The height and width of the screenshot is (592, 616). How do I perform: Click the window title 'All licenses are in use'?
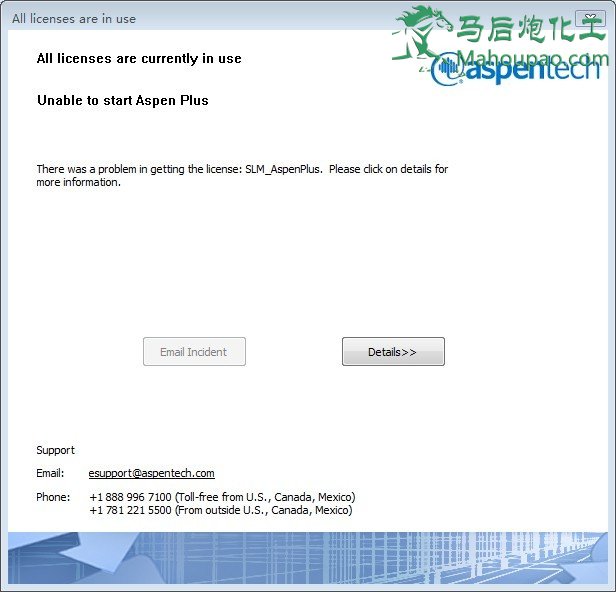[74, 19]
